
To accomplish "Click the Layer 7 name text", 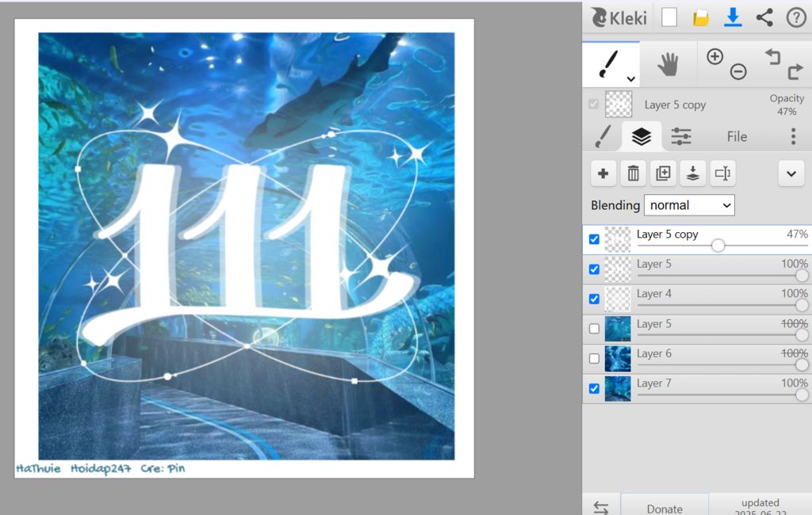I will [654, 383].
